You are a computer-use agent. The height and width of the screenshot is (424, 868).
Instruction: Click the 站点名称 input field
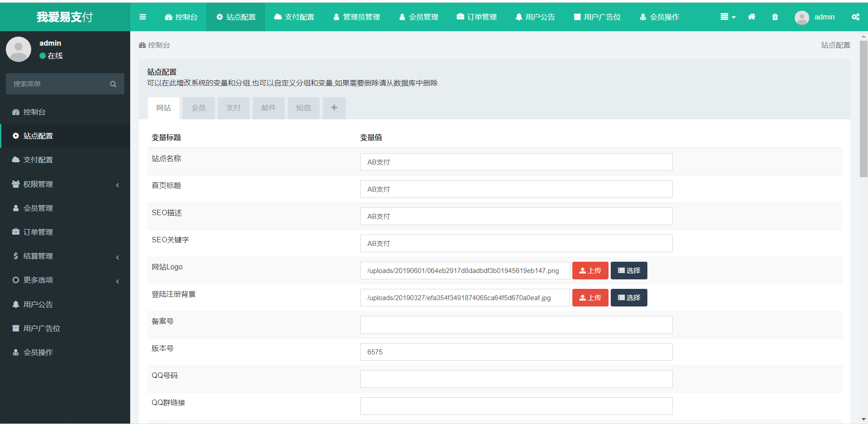(x=516, y=162)
